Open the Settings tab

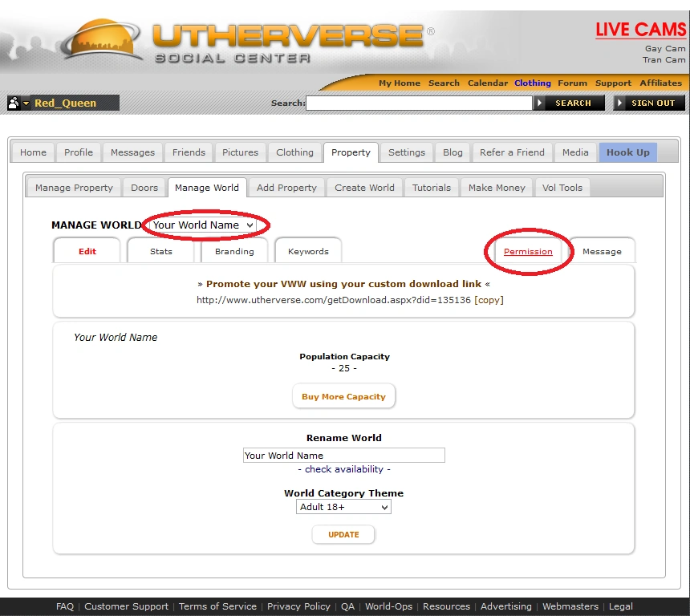(407, 152)
